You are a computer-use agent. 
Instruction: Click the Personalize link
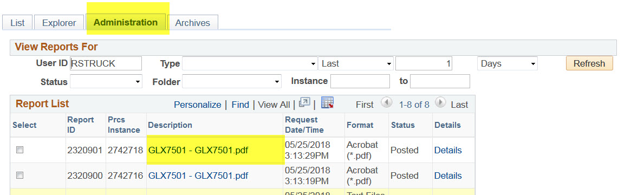click(x=198, y=105)
